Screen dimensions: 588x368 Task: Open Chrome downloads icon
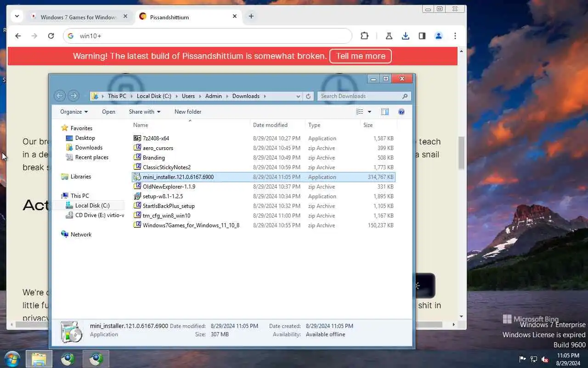click(x=406, y=36)
